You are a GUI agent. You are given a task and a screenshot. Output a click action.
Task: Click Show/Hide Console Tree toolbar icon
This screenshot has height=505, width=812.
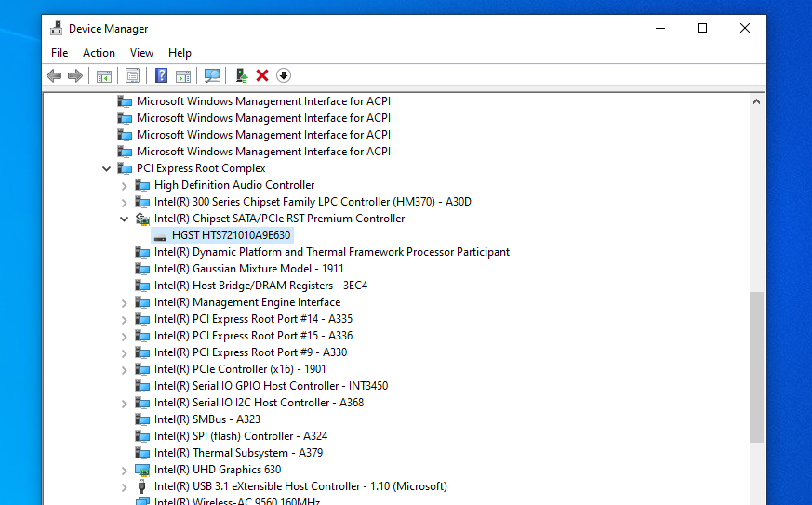(104, 75)
